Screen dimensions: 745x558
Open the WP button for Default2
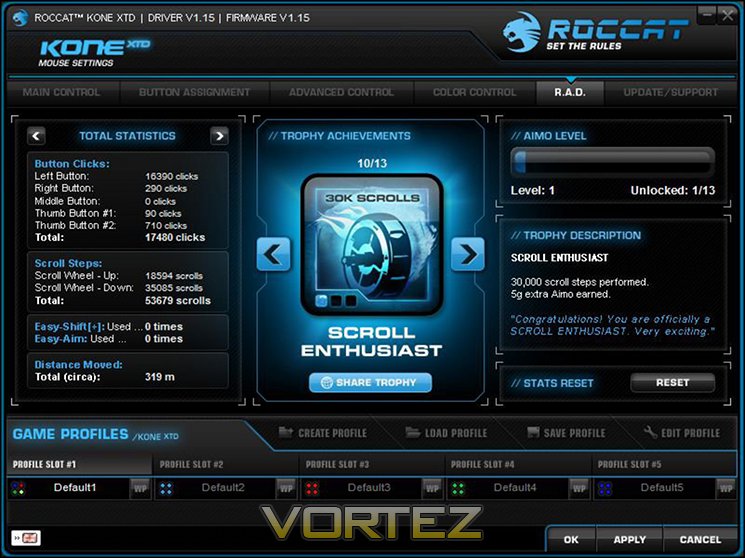pyautogui.click(x=286, y=489)
